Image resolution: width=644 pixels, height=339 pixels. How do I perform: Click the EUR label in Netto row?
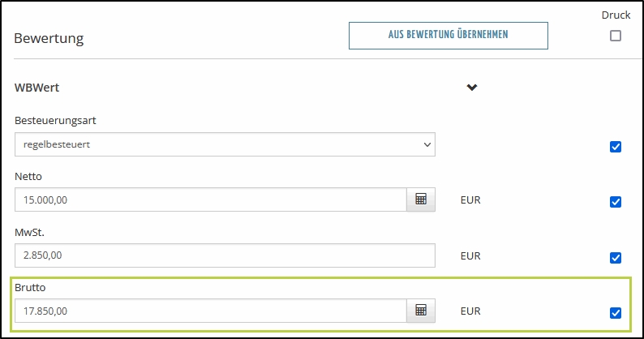click(470, 200)
